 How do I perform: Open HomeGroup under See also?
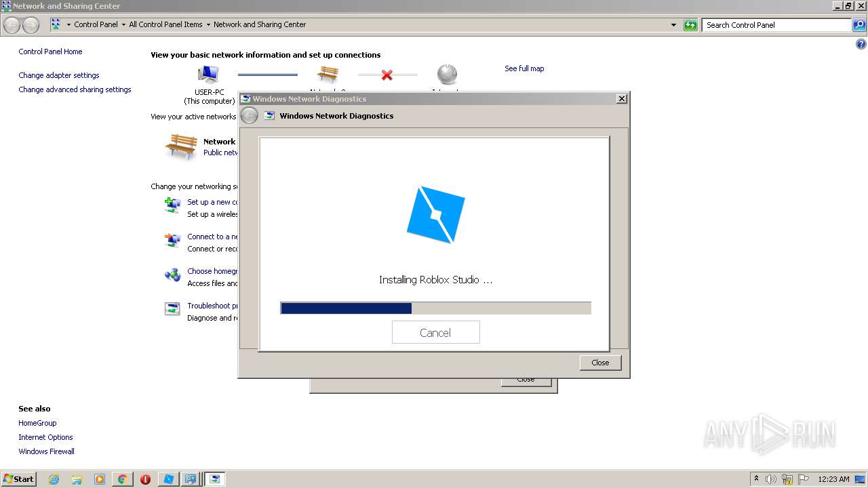[x=37, y=423]
